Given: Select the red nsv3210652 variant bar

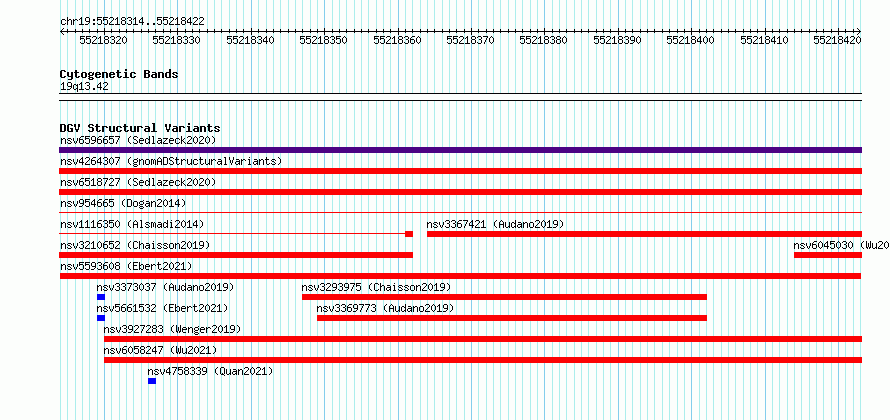Looking at the screenshot, I should [236, 255].
